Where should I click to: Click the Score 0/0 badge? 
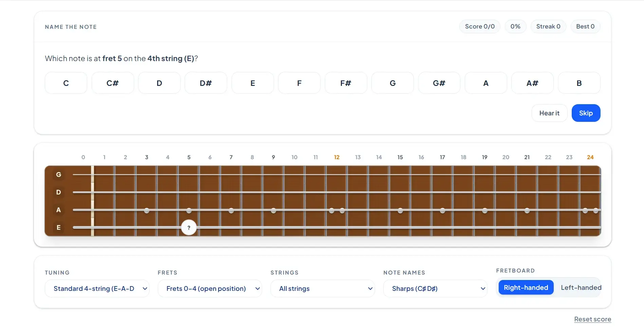pyautogui.click(x=480, y=26)
